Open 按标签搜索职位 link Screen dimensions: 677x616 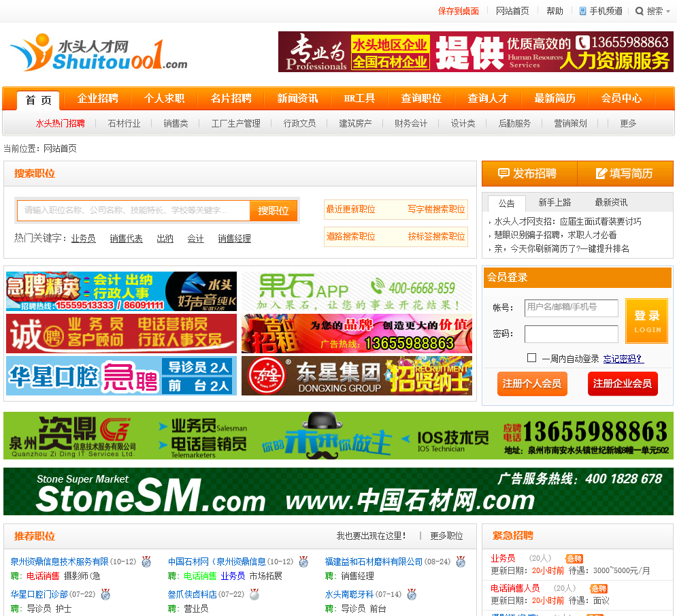click(436, 237)
